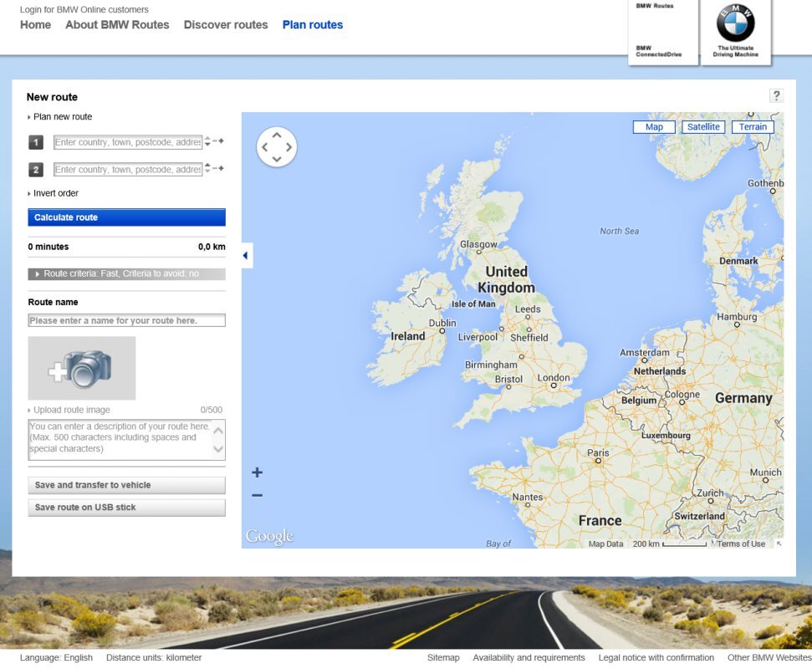Screen dimensions: 812x669
Task: Click the map zoom in plus icon
Action: [257, 472]
